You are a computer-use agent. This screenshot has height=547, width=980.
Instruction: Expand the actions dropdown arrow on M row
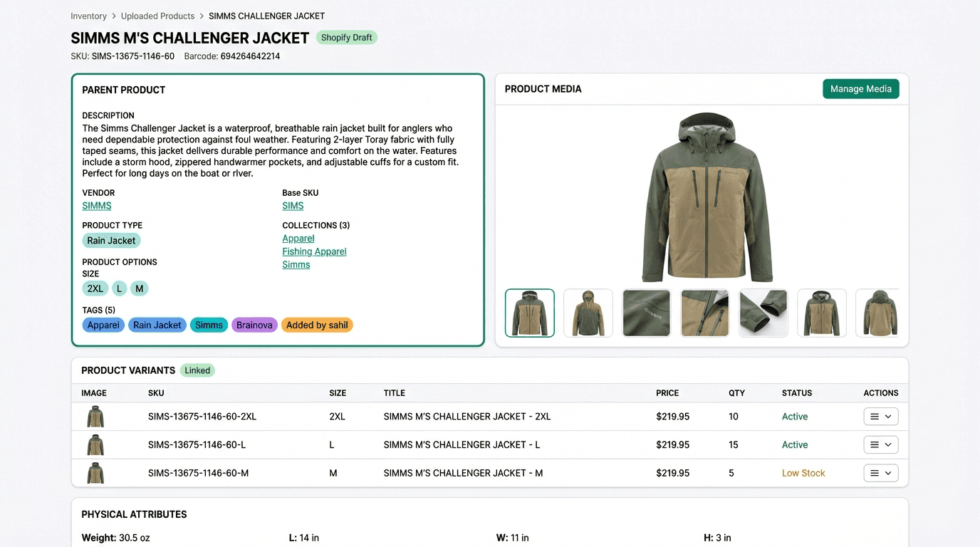(x=887, y=472)
